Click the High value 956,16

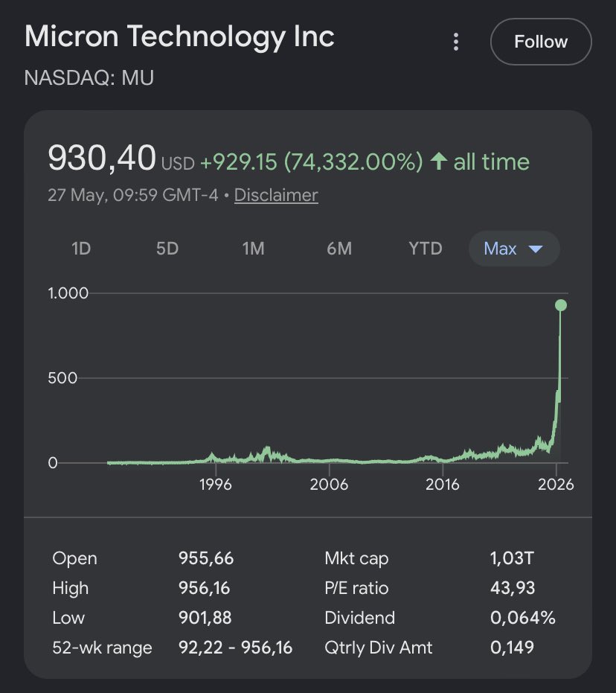point(204,588)
